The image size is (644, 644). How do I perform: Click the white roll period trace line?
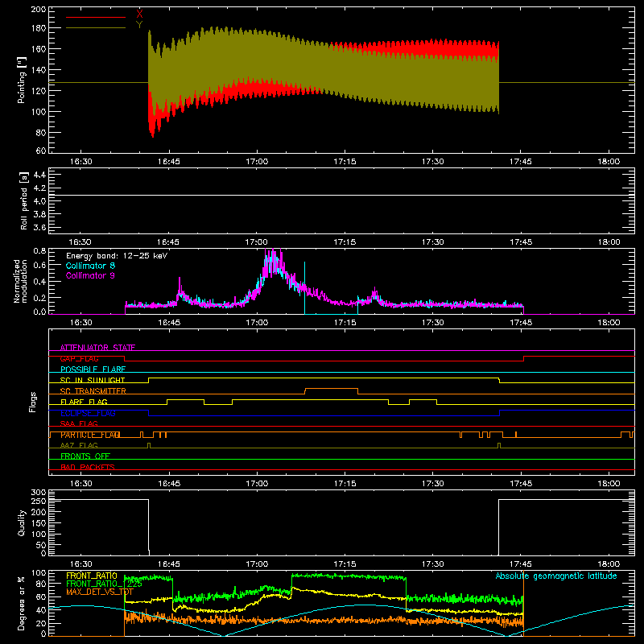[341, 195]
